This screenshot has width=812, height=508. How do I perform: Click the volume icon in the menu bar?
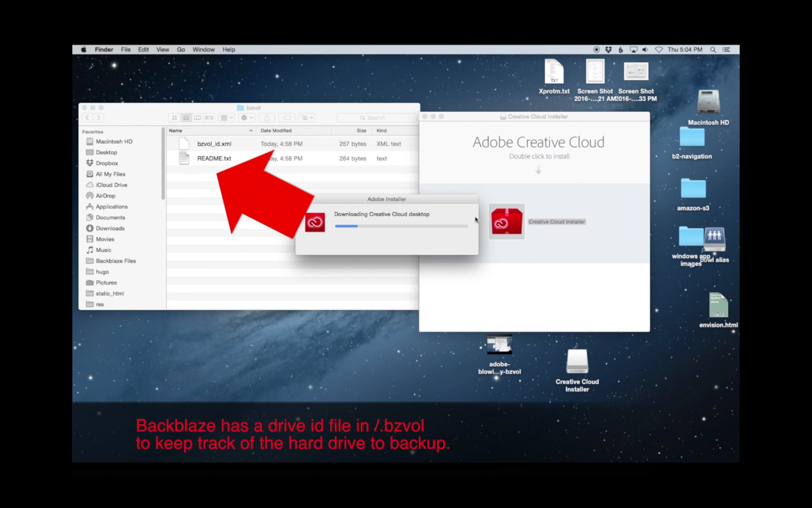(645, 50)
